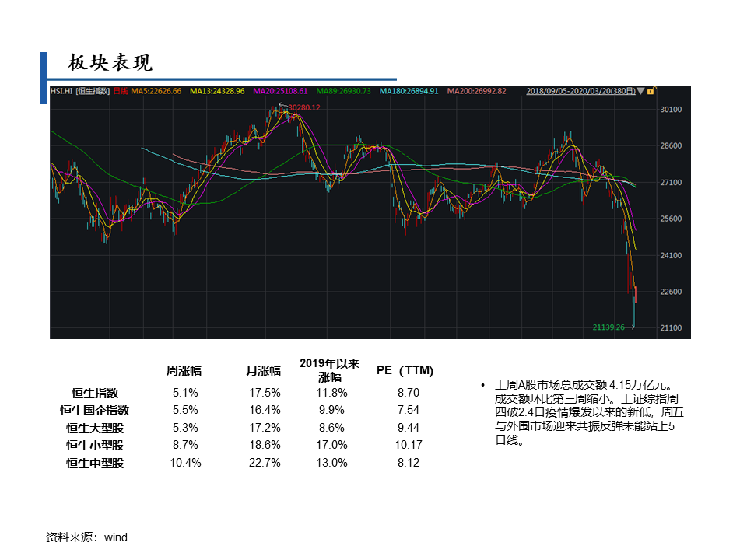The image size is (747, 560).
Task: Click the 21100 price axis label
Action: (x=671, y=327)
